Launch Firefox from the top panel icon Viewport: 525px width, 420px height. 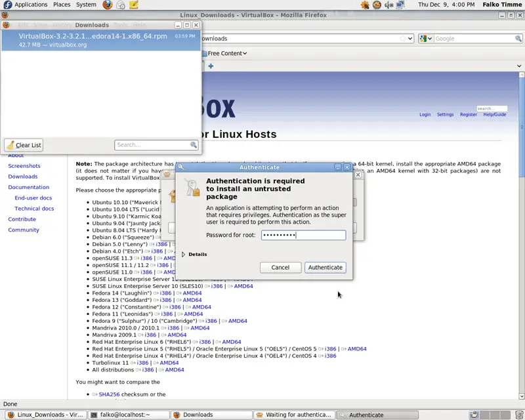pos(108,5)
